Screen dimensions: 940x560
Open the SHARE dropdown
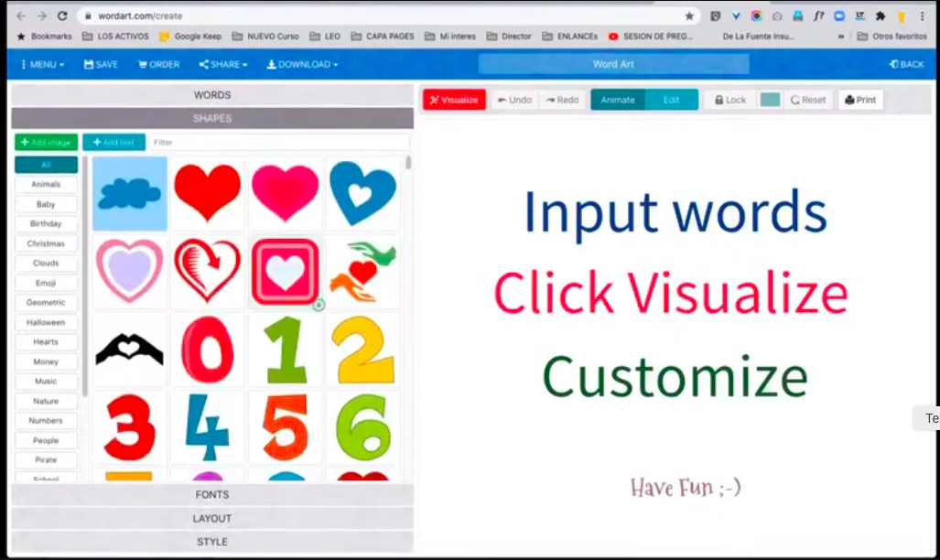223,64
